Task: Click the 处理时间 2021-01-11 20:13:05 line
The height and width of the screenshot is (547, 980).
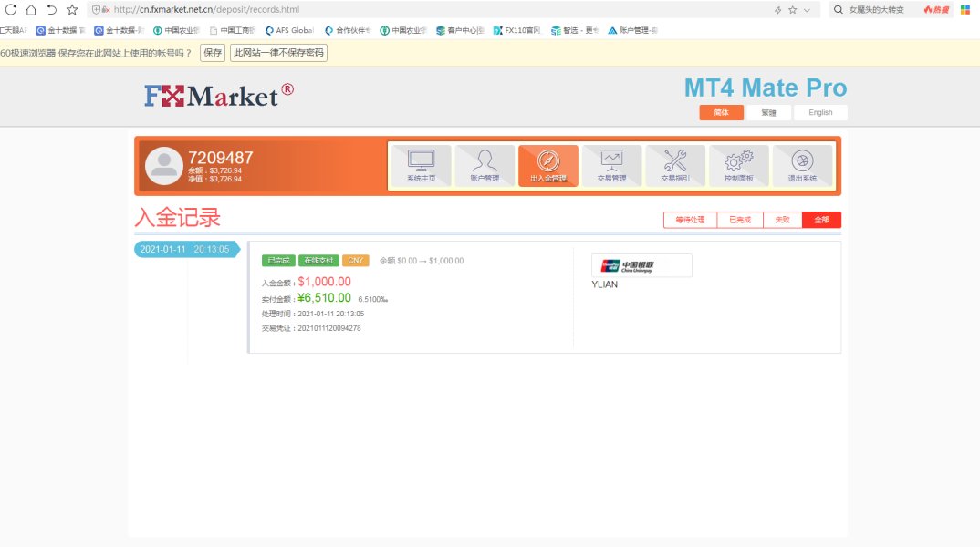Action: pos(312,315)
